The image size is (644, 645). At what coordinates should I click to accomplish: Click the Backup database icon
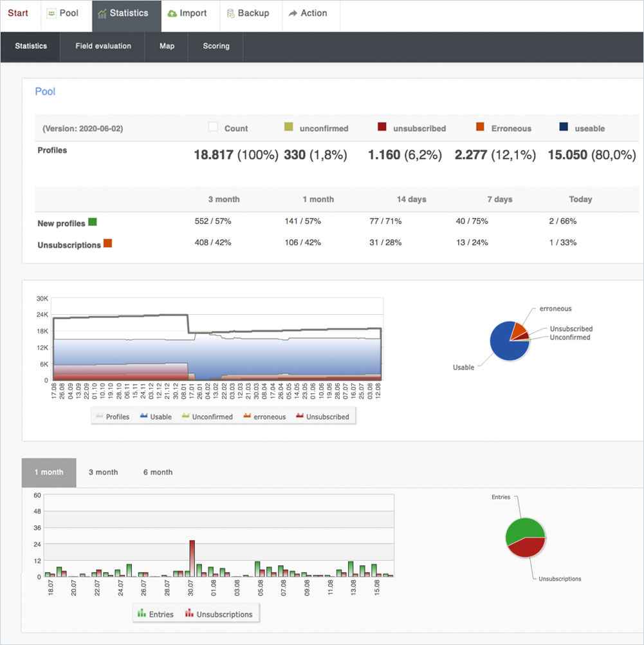click(230, 14)
